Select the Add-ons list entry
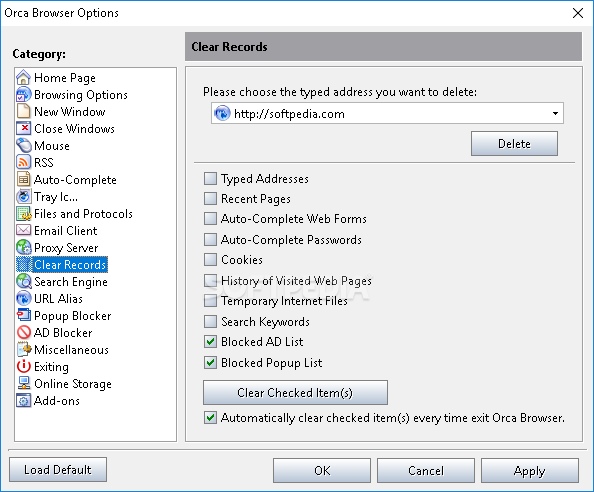Image resolution: width=594 pixels, height=492 pixels. (57, 400)
